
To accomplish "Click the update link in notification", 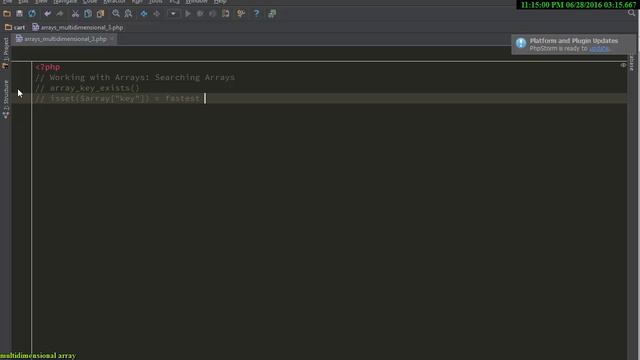I will tap(599, 49).
